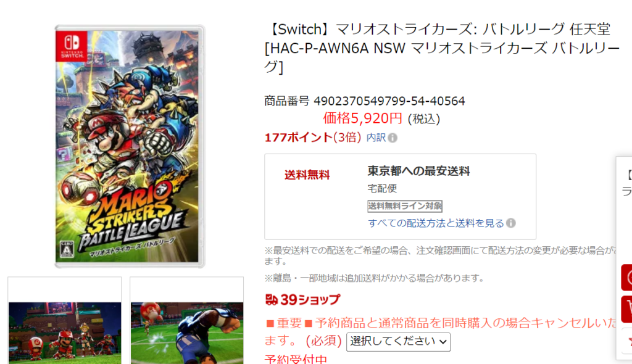
Task: Click the 送料無料 label in shipping box
Action: coord(307,175)
